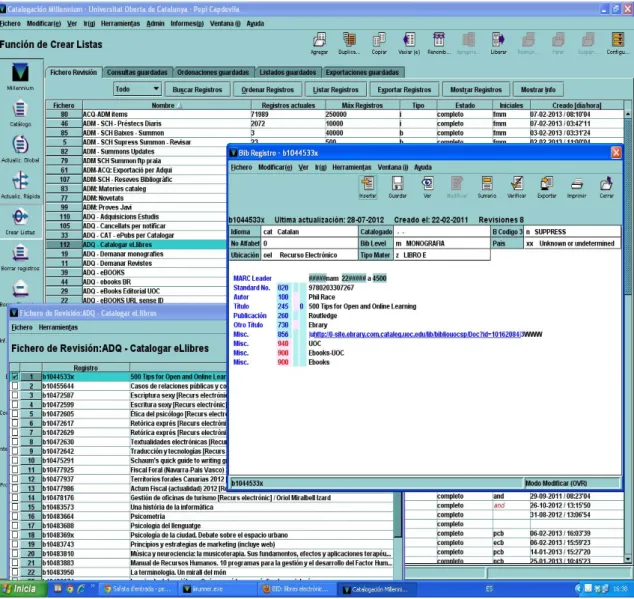The width and height of the screenshot is (634, 599).
Task: Click Verificar icon in Bib Registro window
Action: coord(517,187)
